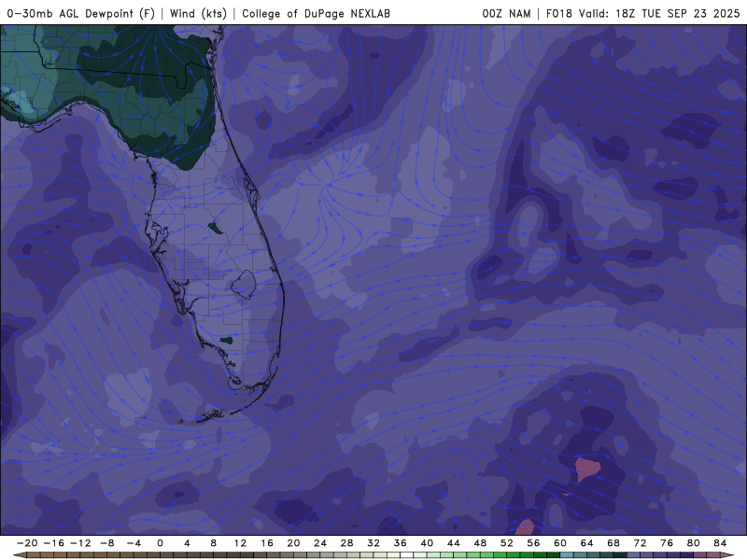This screenshot has width=747, height=560.
Task: Click the 80 value on the color scale
Action: (x=694, y=543)
